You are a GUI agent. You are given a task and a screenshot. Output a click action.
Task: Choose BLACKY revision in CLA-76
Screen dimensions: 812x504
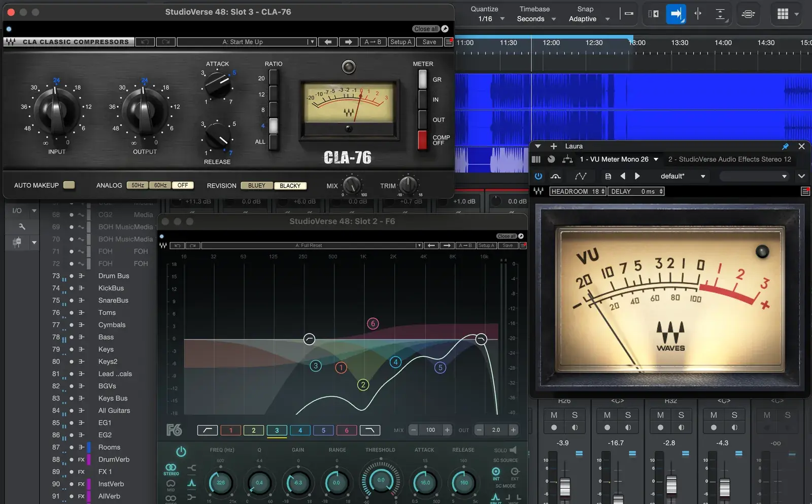(290, 186)
